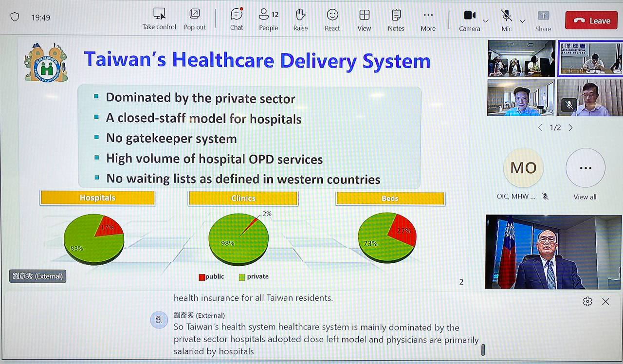
Task: Unmute the Mic
Action: click(507, 19)
